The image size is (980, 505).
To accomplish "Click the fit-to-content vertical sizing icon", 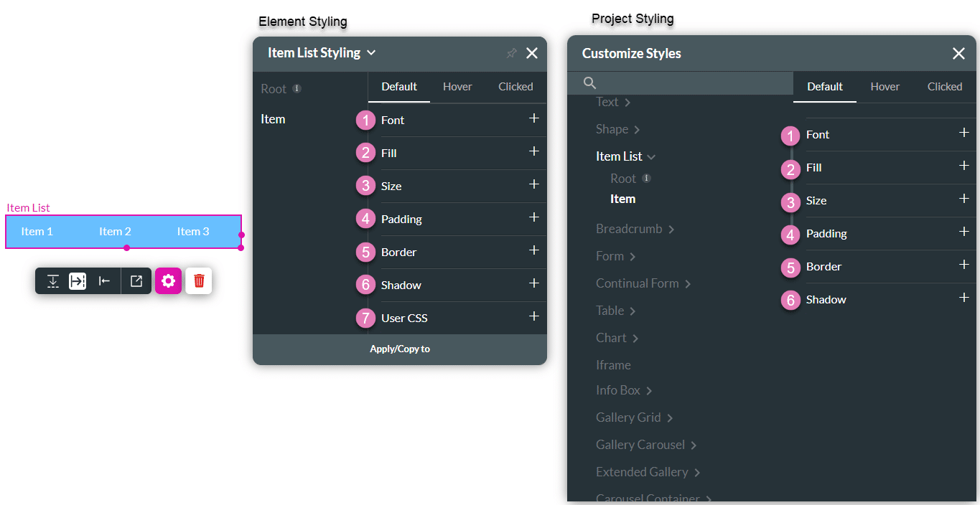I will (x=52, y=280).
